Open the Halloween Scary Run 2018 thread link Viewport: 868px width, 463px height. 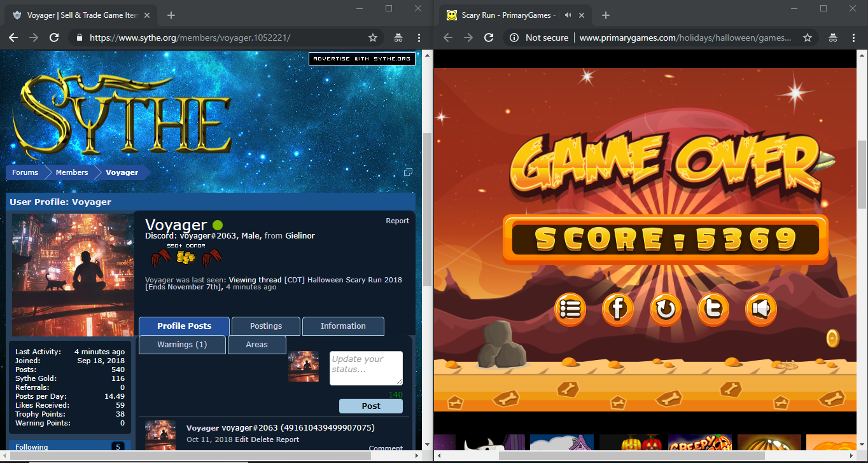[x=274, y=284]
